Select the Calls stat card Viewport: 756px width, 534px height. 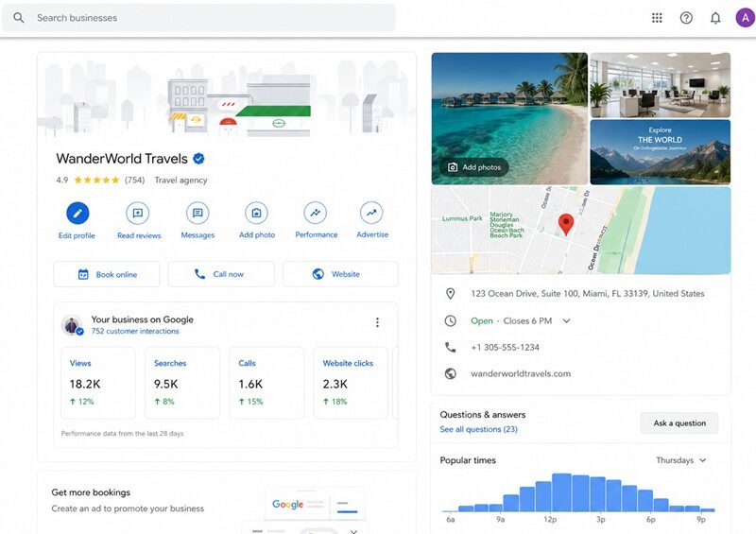point(266,383)
